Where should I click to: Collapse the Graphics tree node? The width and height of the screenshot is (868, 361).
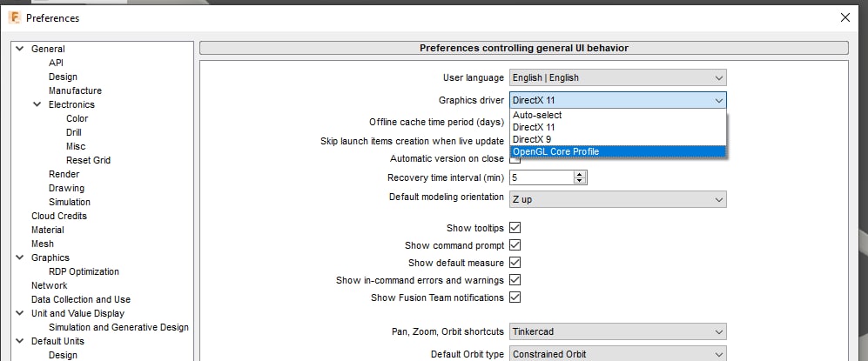pos(20,257)
